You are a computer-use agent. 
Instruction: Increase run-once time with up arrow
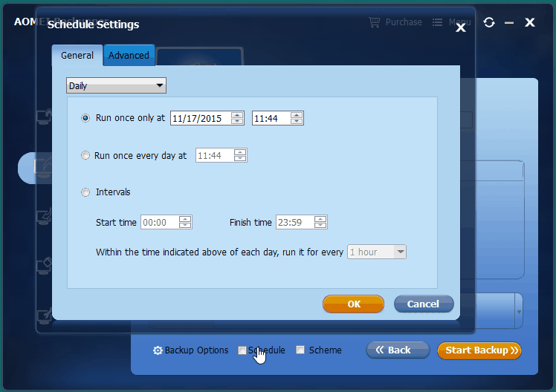tap(297, 115)
